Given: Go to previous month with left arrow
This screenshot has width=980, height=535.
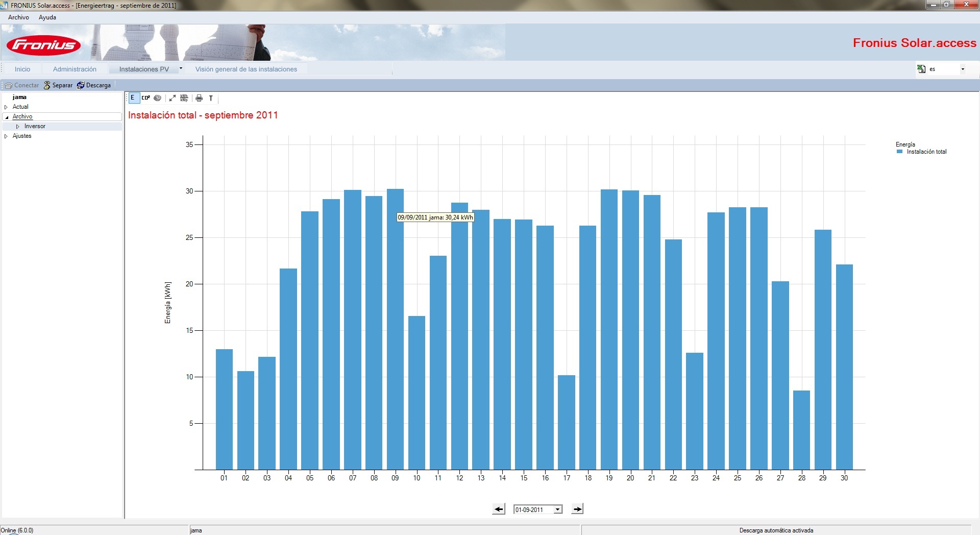Looking at the screenshot, I should [499, 509].
